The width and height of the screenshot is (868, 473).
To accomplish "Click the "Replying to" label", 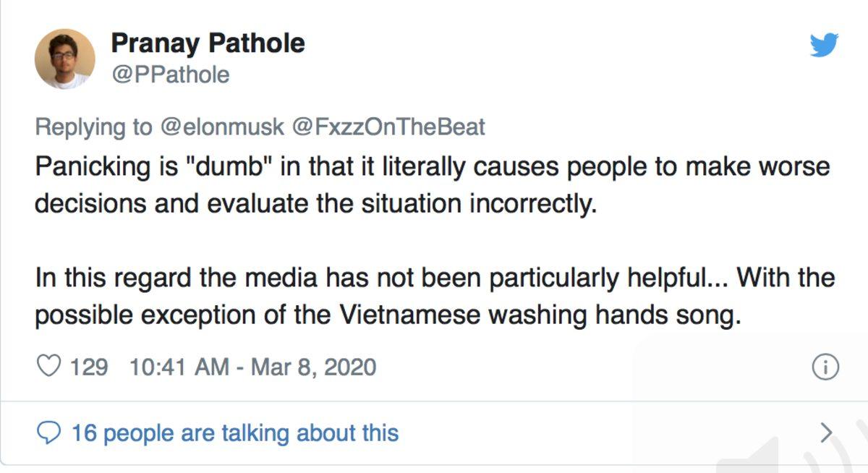I will (94, 127).
